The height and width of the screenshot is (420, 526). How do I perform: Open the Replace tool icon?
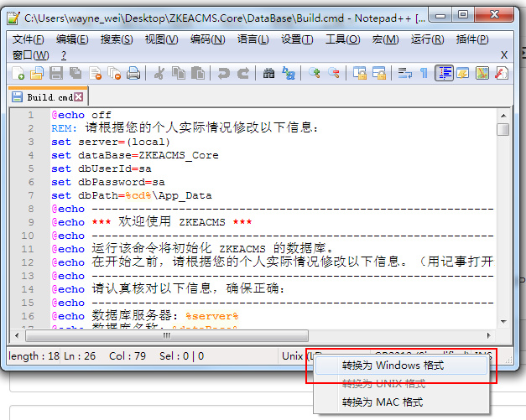point(288,73)
